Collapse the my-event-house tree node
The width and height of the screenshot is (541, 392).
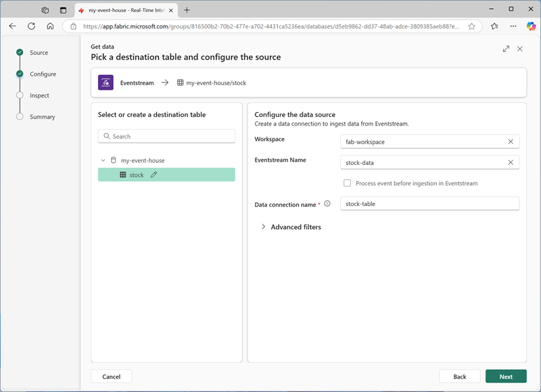coord(103,160)
